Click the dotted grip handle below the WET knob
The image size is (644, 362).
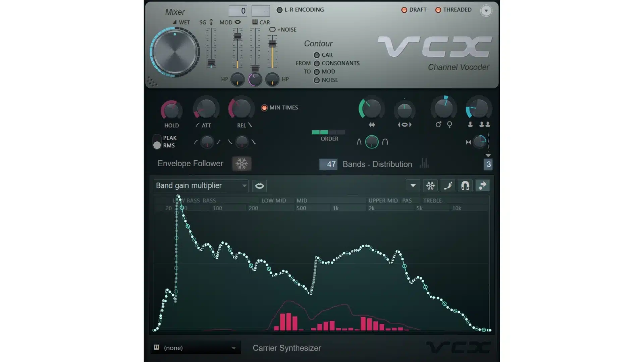(x=152, y=81)
